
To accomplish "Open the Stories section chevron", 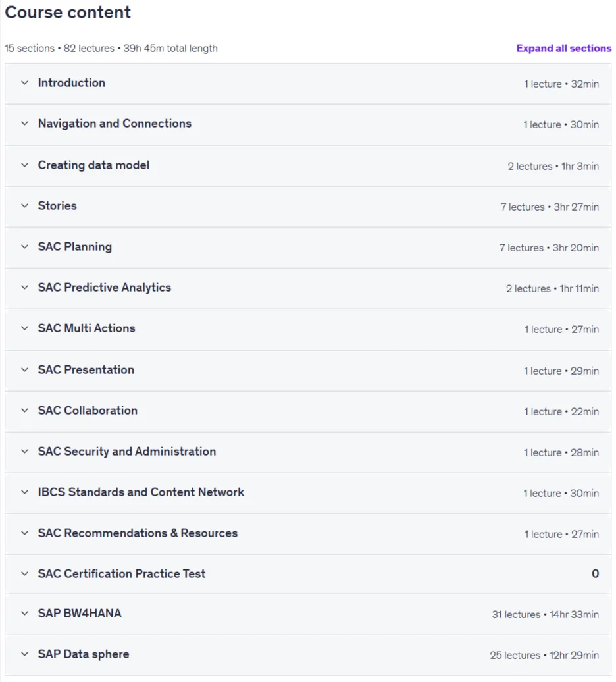I will pos(25,206).
